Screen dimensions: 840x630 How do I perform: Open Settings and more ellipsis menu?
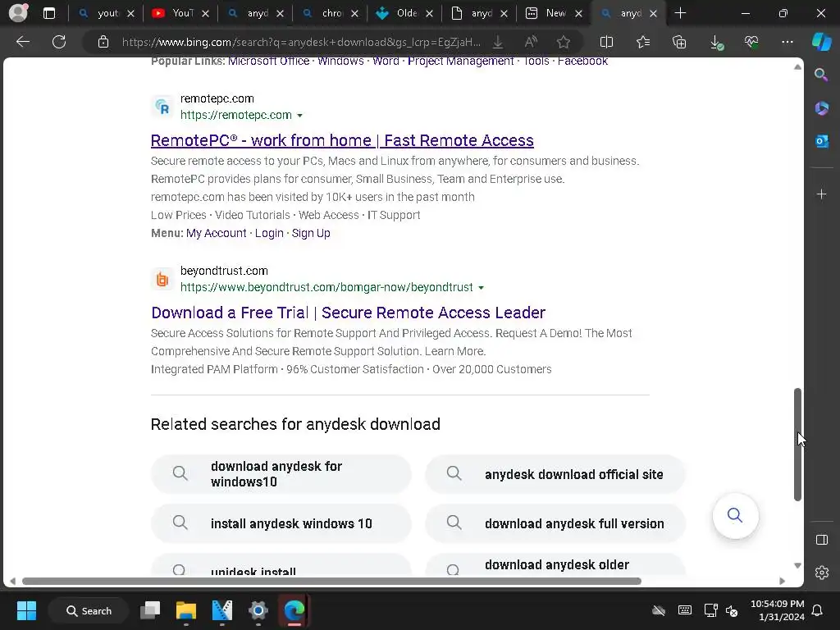pos(787,42)
